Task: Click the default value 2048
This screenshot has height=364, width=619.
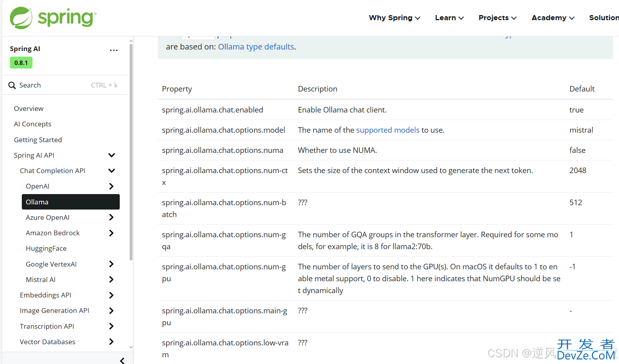Action: point(578,170)
